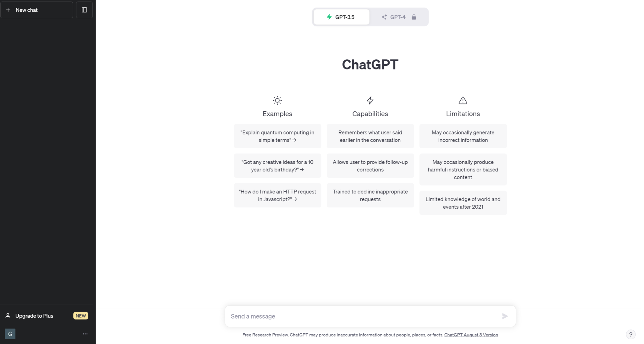Click the yellow NEW badge

pyautogui.click(x=80, y=316)
